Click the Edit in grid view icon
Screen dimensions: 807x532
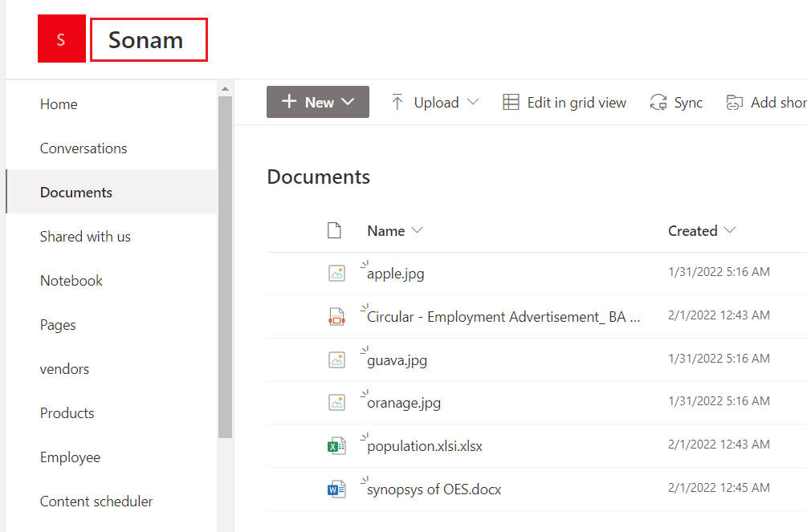pos(511,102)
